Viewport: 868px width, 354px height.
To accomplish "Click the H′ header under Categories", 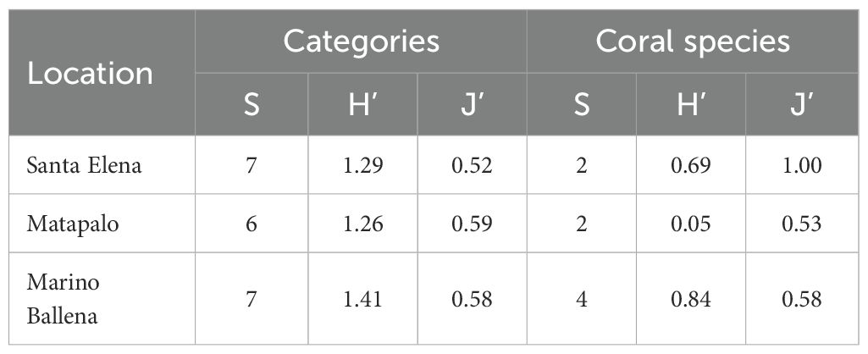I will [362, 104].
